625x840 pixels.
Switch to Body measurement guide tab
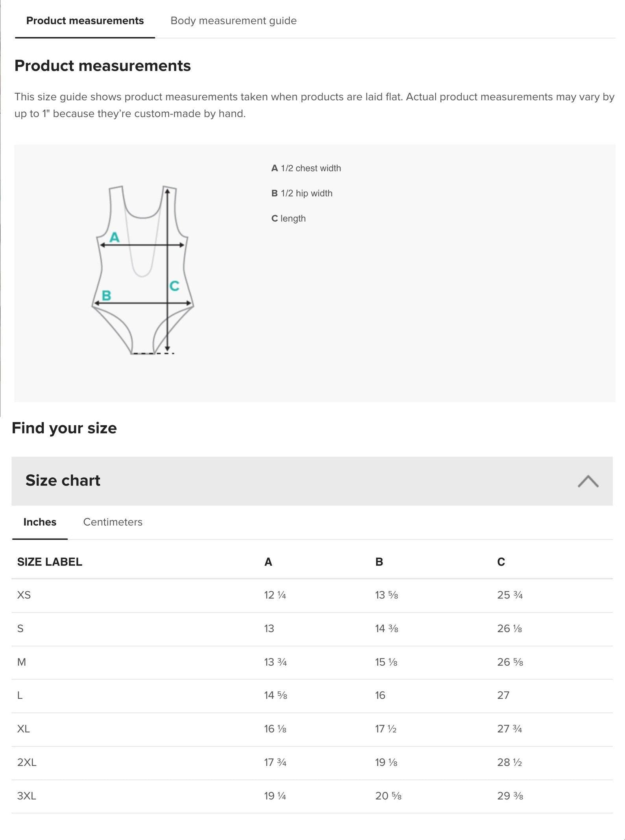pyautogui.click(x=233, y=21)
